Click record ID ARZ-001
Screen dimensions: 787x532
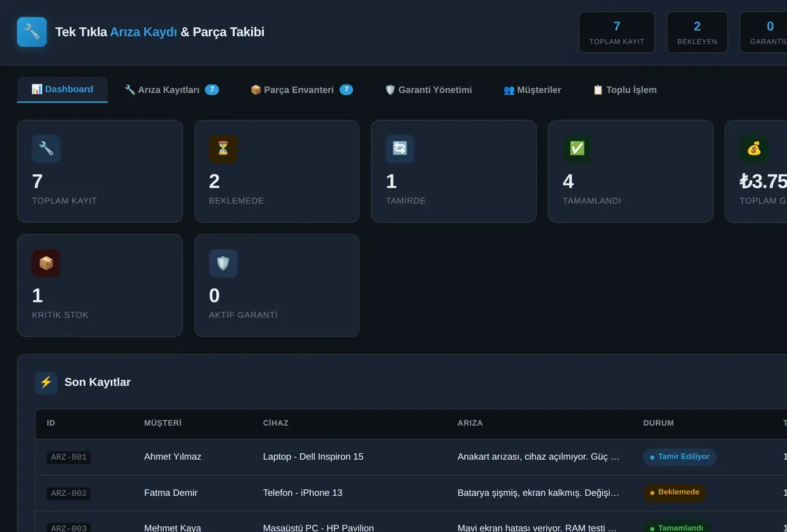(69, 457)
